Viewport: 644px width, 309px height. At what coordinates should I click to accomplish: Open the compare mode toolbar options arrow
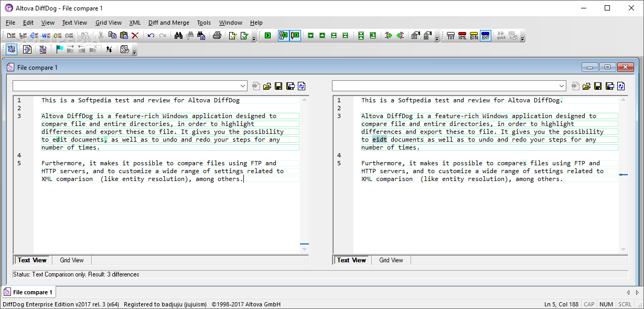(522, 38)
